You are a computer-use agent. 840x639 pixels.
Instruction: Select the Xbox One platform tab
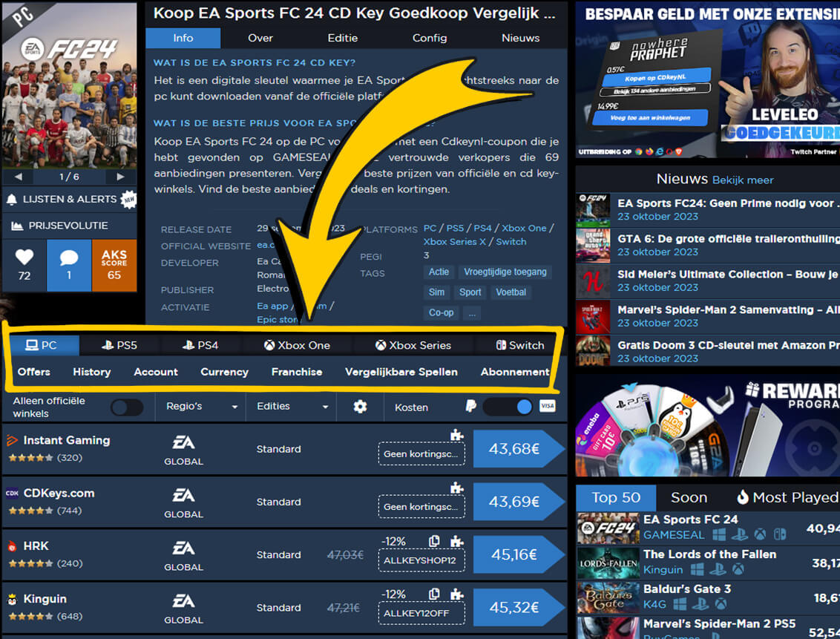tap(297, 346)
